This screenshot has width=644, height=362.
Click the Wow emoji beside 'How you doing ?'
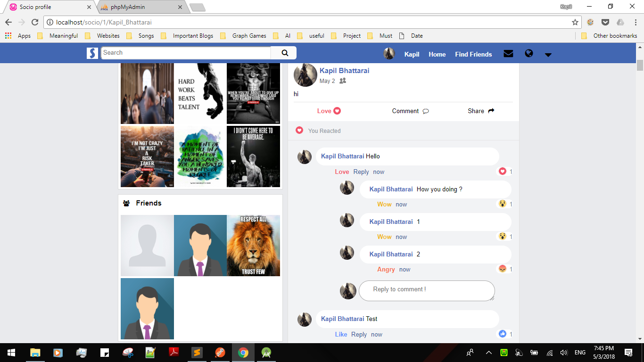[x=502, y=204]
